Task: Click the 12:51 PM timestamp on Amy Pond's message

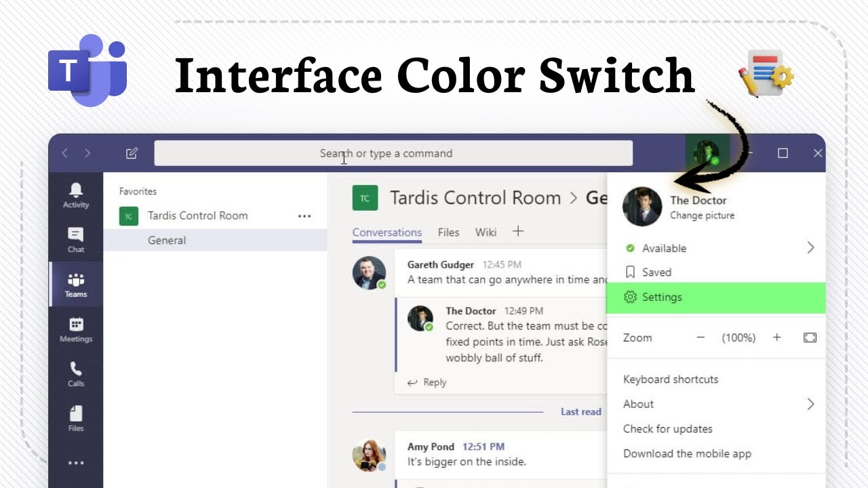Action: click(x=484, y=447)
